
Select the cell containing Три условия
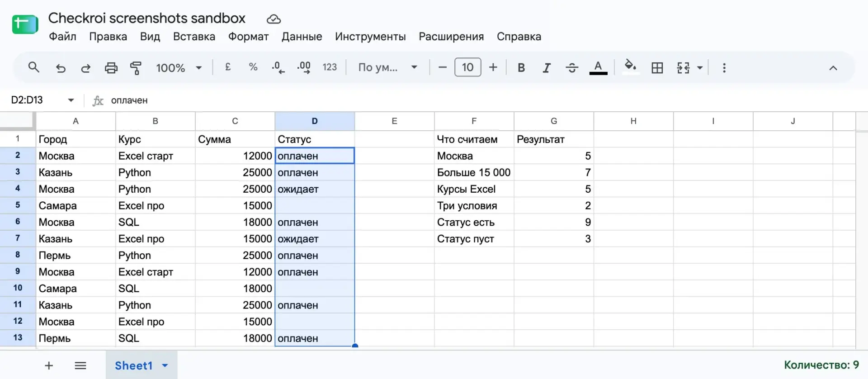474,206
